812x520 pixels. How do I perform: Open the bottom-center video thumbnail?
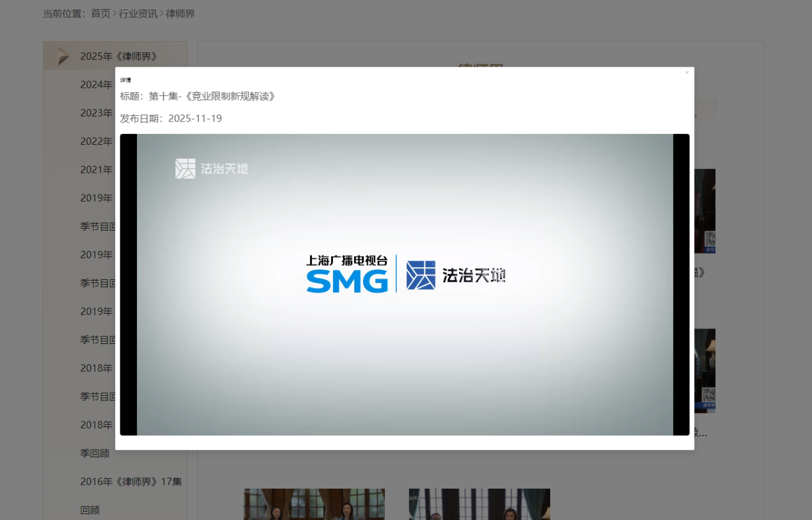tap(479, 505)
